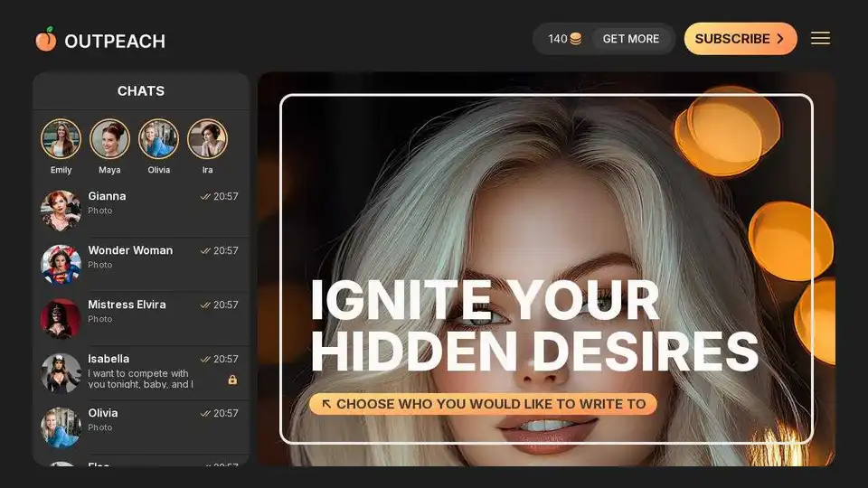Click the SUBSCRIBE button
The width and height of the screenshot is (868, 488).
(x=741, y=39)
